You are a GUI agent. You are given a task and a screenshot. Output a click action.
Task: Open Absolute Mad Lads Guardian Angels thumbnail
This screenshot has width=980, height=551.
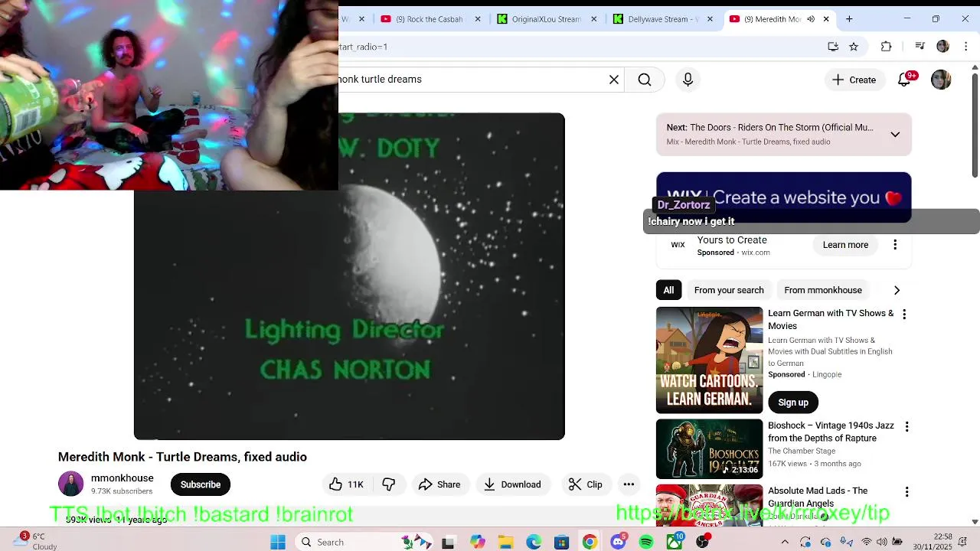click(710, 505)
